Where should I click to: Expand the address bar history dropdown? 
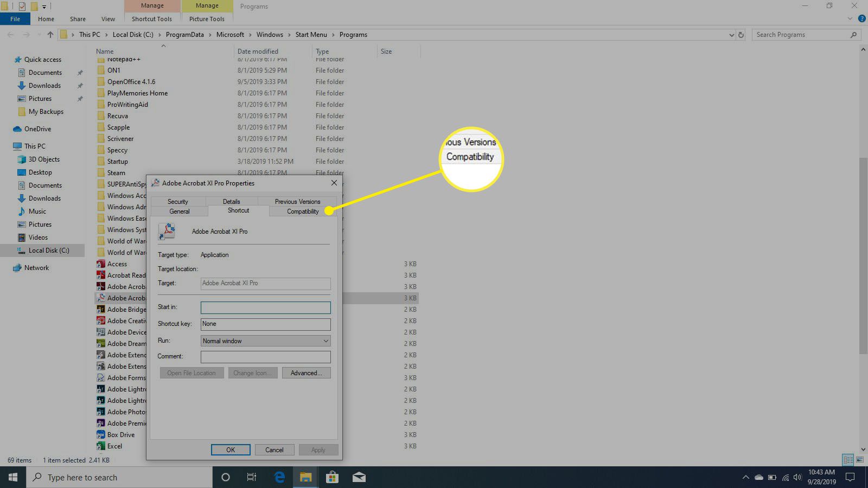tap(731, 35)
